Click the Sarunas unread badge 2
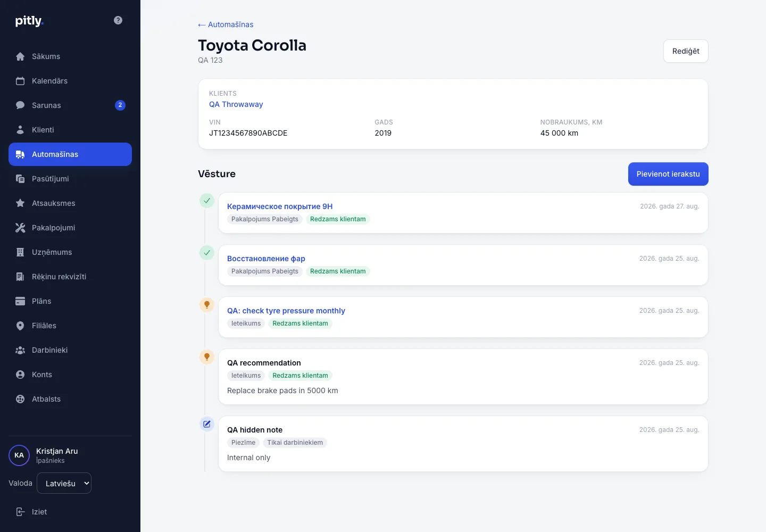The height and width of the screenshot is (532, 766). [120, 105]
